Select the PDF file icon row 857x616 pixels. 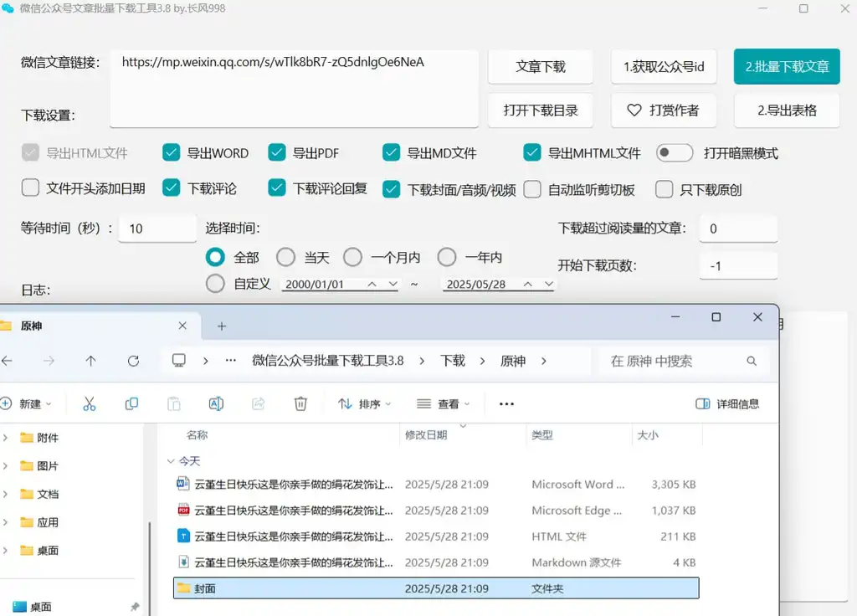point(435,510)
